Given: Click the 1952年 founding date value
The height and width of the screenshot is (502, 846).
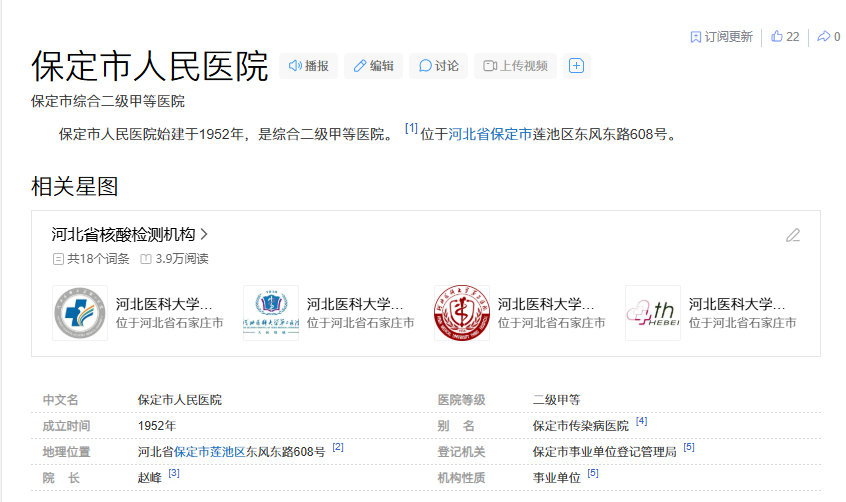Looking at the screenshot, I should (157, 426).
